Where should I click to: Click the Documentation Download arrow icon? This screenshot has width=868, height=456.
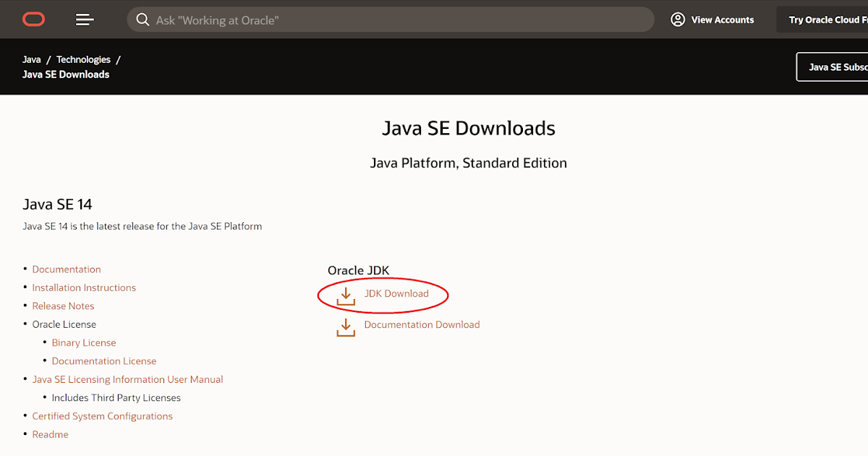345,326
